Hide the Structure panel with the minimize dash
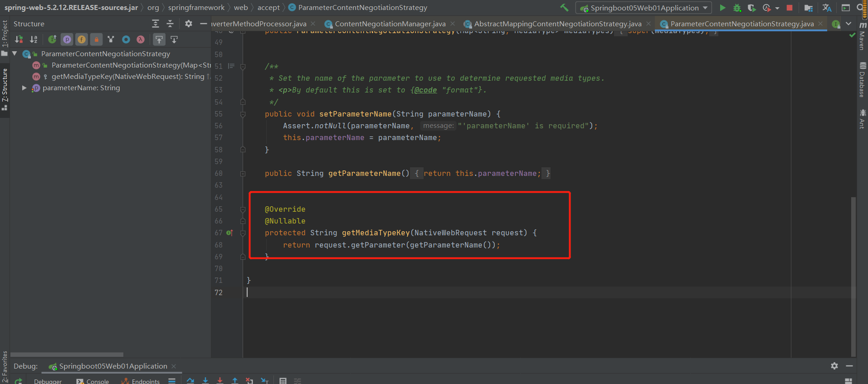The image size is (868, 384). 203,24
